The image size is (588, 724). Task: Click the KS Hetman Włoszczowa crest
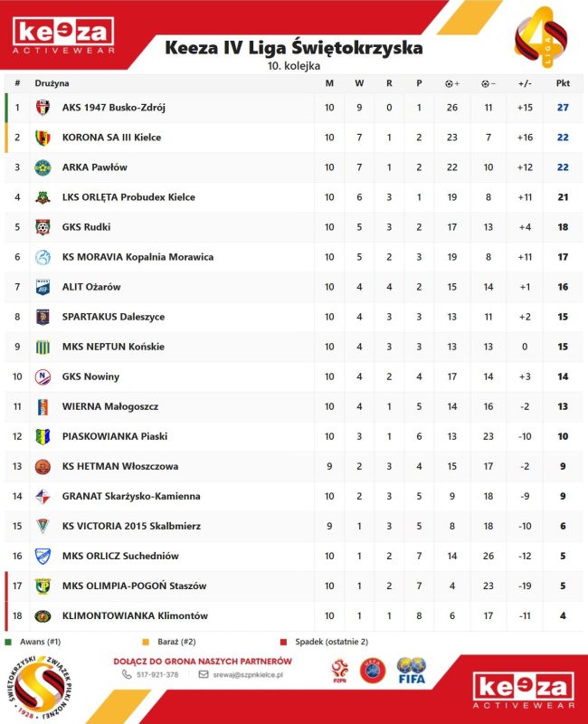click(x=43, y=467)
